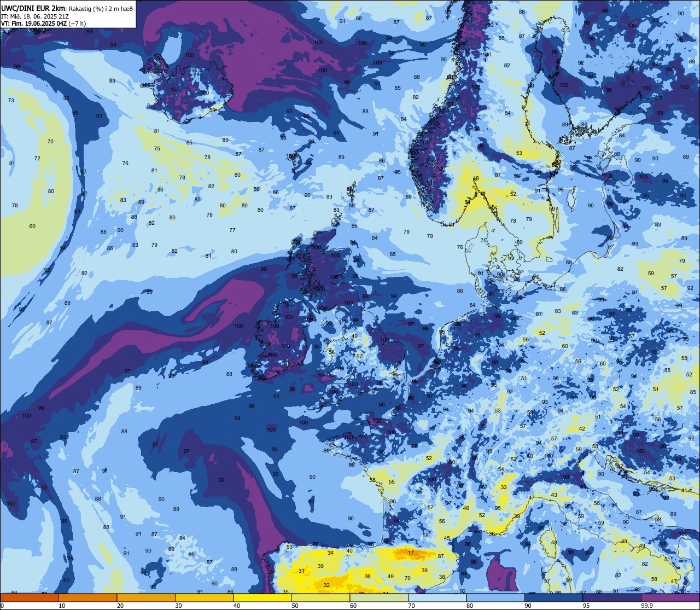The width and height of the screenshot is (700, 610).
Task: Click the "IT: Mið. 18. 06. 2025 21Z" line
Action: [35, 16]
